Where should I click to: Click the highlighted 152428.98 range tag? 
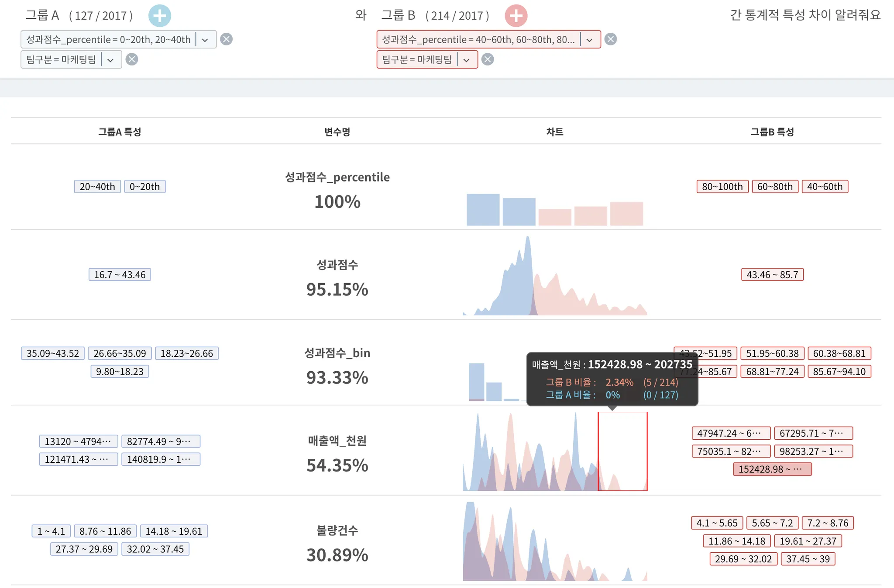point(772,469)
